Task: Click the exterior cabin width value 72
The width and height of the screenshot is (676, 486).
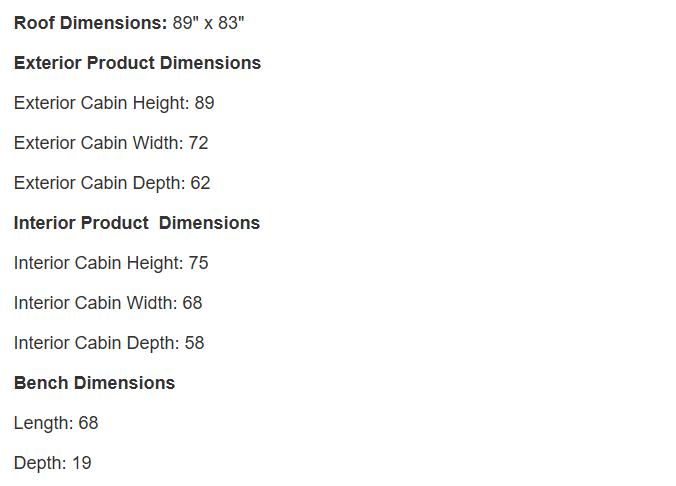Action: [x=198, y=143]
